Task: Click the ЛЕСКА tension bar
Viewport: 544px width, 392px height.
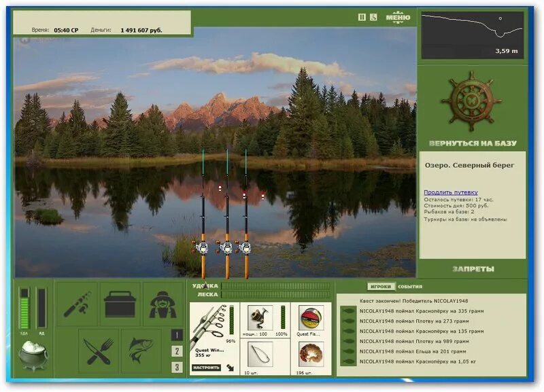Action: (x=276, y=295)
